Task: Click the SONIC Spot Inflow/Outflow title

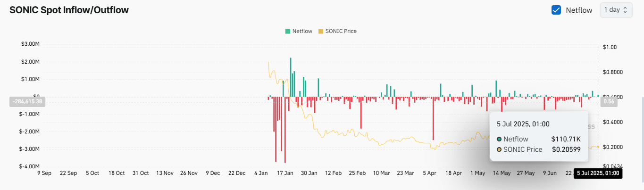Action: (x=69, y=9)
